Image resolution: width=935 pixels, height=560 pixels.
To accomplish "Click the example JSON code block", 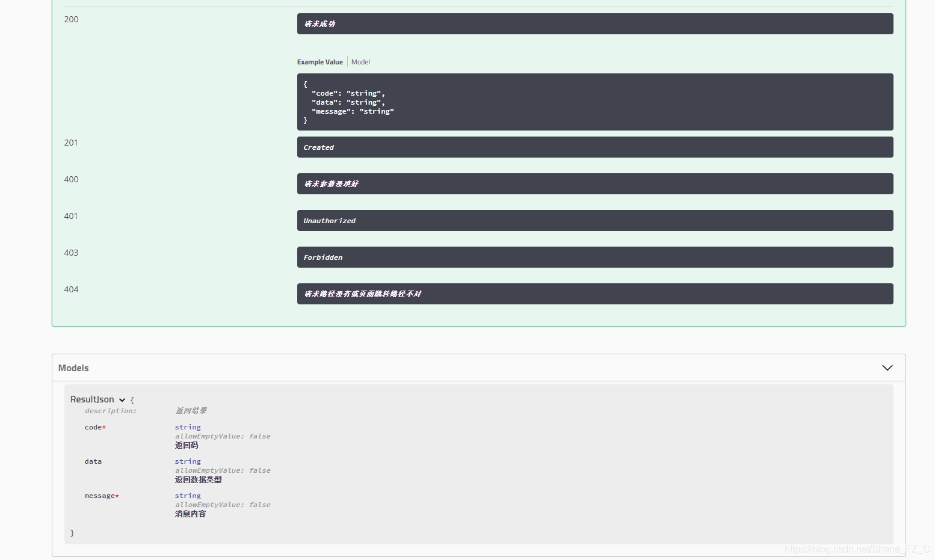I will pos(595,102).
